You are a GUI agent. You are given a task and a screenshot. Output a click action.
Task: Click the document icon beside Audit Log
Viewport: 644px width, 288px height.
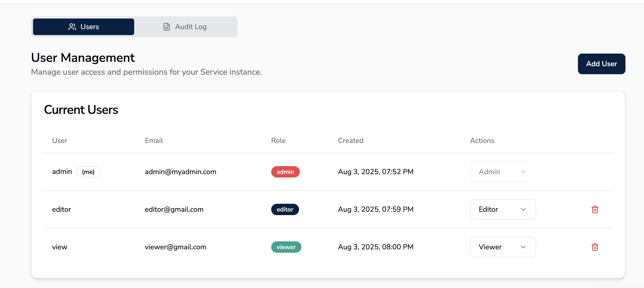(x=167, y=27)
